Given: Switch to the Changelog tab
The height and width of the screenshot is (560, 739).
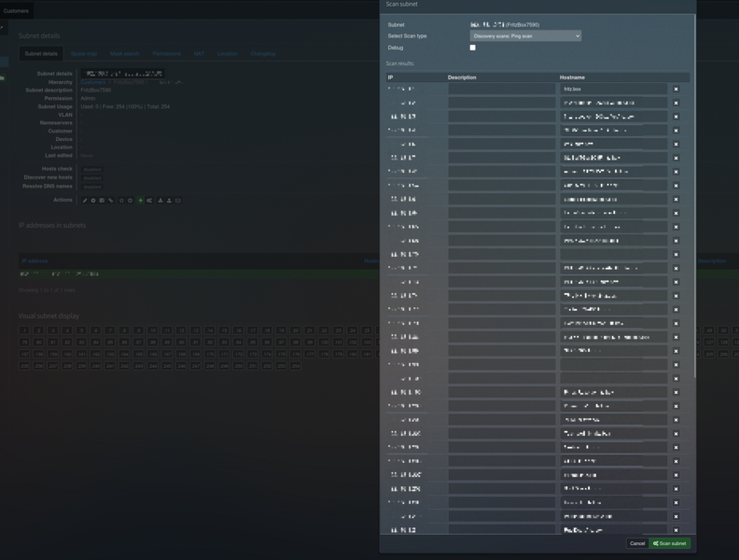Looking at the screenshot, I should pos(262,54).
